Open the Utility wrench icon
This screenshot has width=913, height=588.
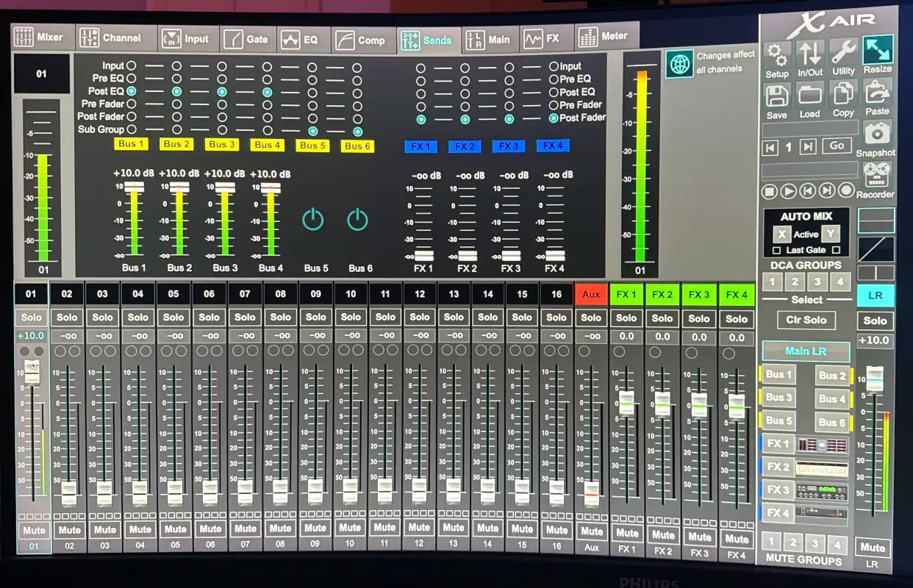click(x=843, y=52)
